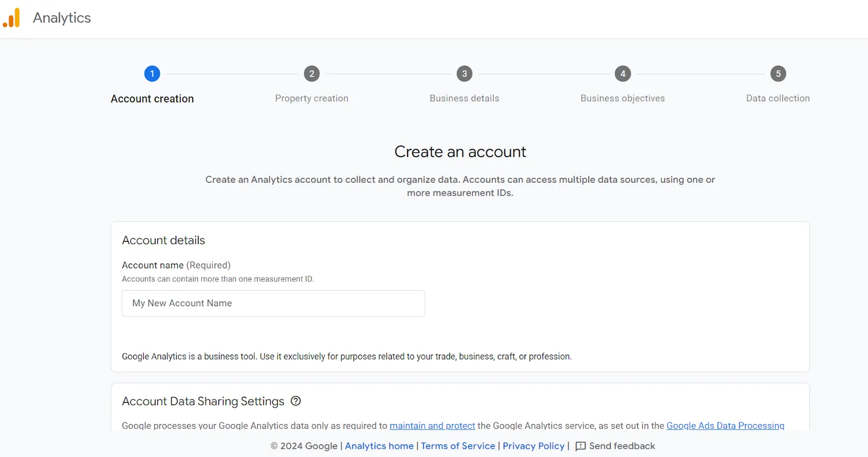Open help icon beside Account Data Sharing Settings
Image resolution: width=868 pixels, height=457 pixels.
coord(296,401)
